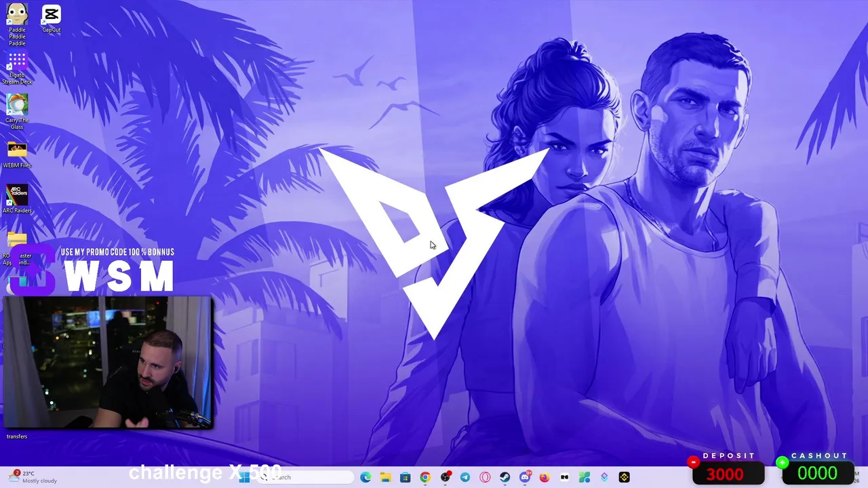The width and height of the screenshot is (868, 488).
Task: Open the weather widget showing 23°C
Action: tap(33, 476)
